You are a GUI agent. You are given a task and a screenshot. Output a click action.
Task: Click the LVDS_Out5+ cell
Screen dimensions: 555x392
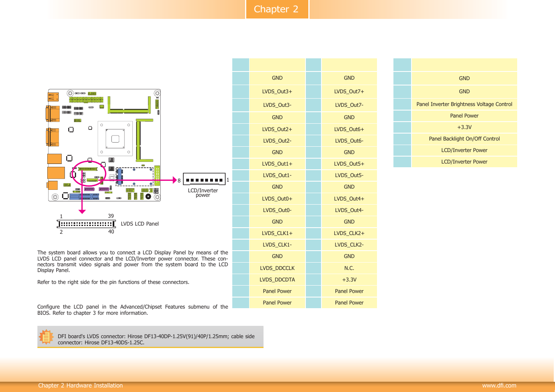[349, 164]
